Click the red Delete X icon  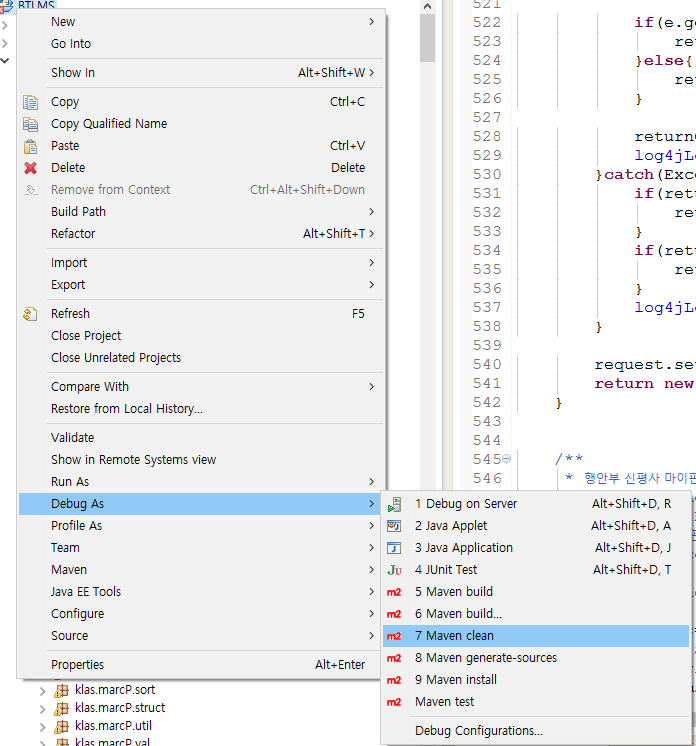tap(30, 168)
